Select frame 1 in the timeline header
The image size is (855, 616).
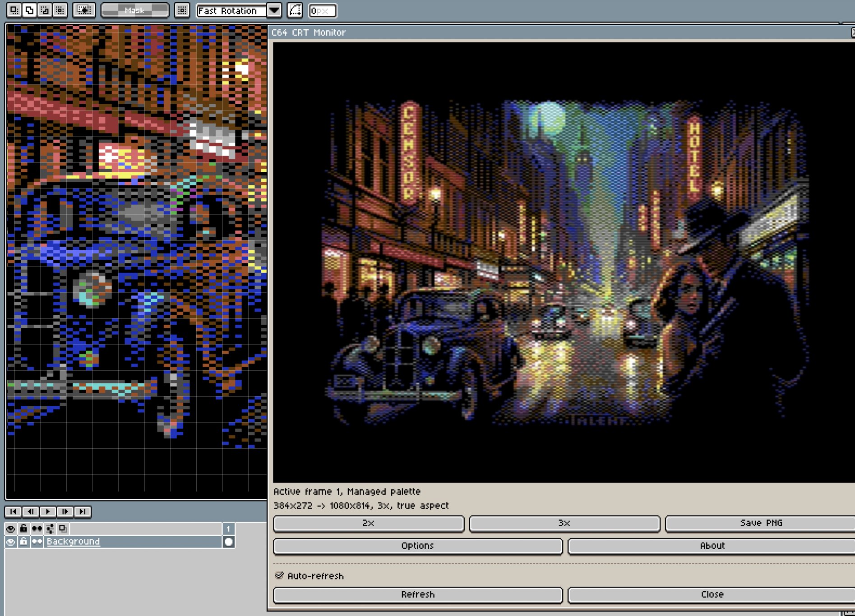(228, 529)
